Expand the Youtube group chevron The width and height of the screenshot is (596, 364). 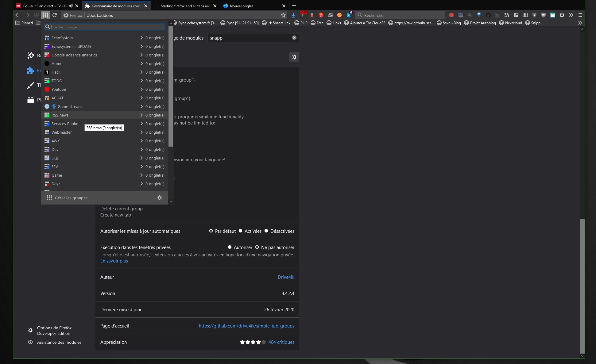click(x=141, y=89)
